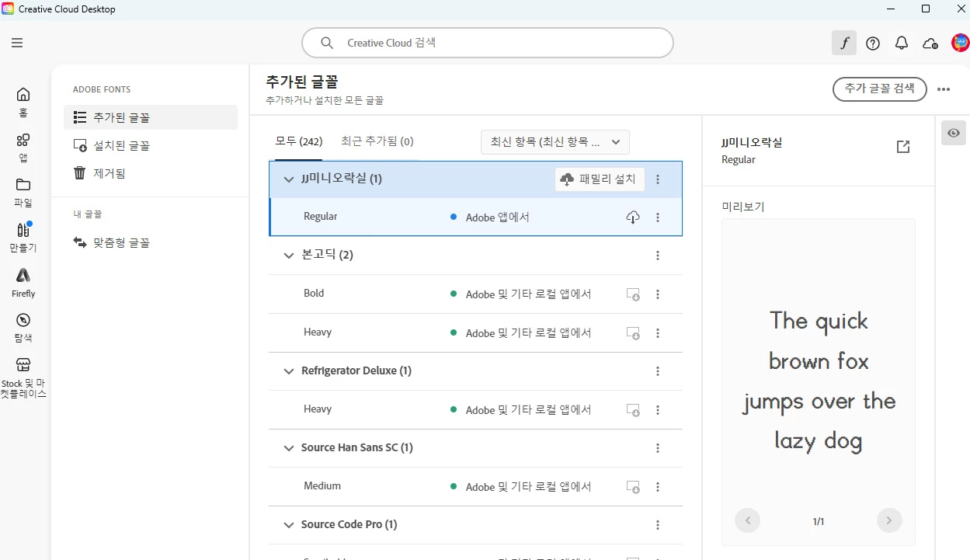Open Refrigerator Deluxe family more options
Screen dimensions: 970x560
point(658,371)
